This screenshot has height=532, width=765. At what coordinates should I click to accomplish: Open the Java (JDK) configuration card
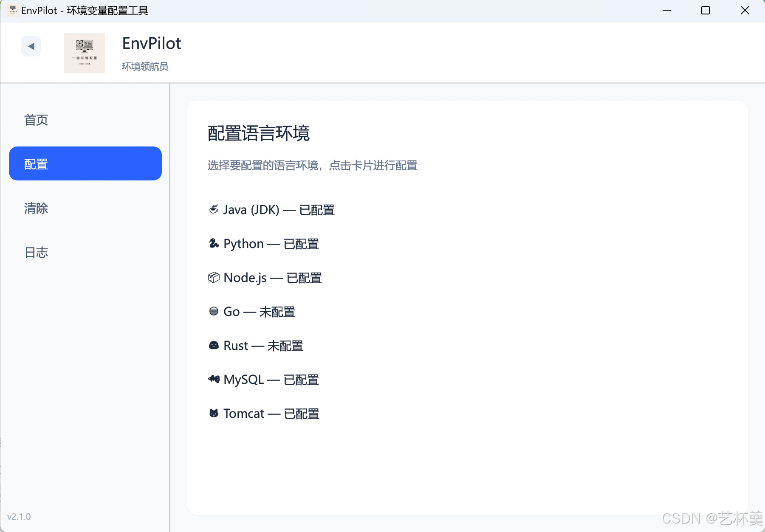coord(271,209)
